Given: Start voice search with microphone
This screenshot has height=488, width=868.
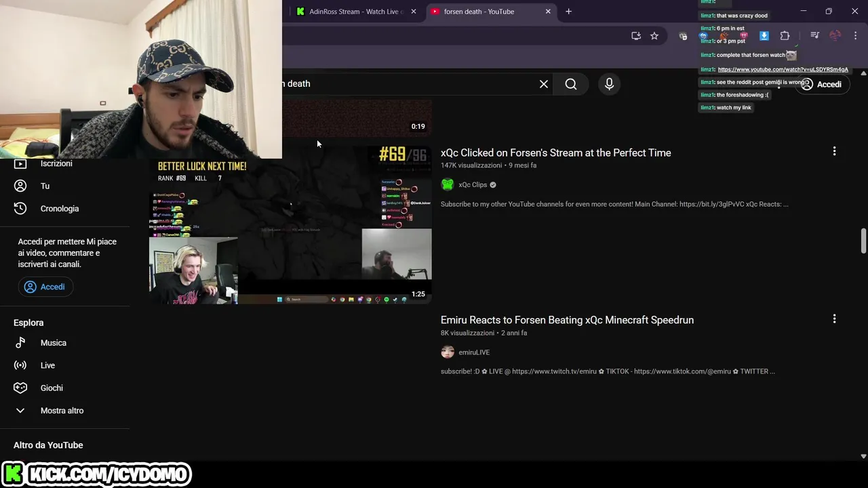Looking at the screenshot, I should coord(609,84).
